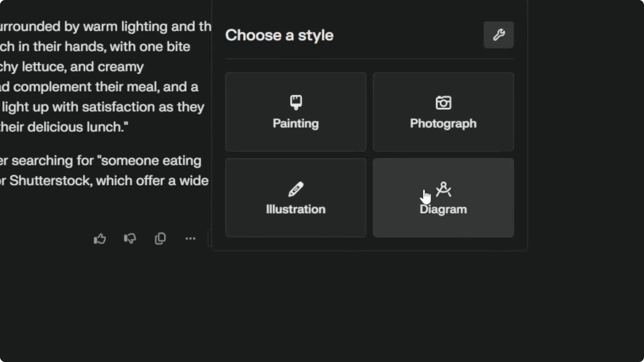
Task: Copy the response using the copy icon
Action: click(x=160, y=239)
